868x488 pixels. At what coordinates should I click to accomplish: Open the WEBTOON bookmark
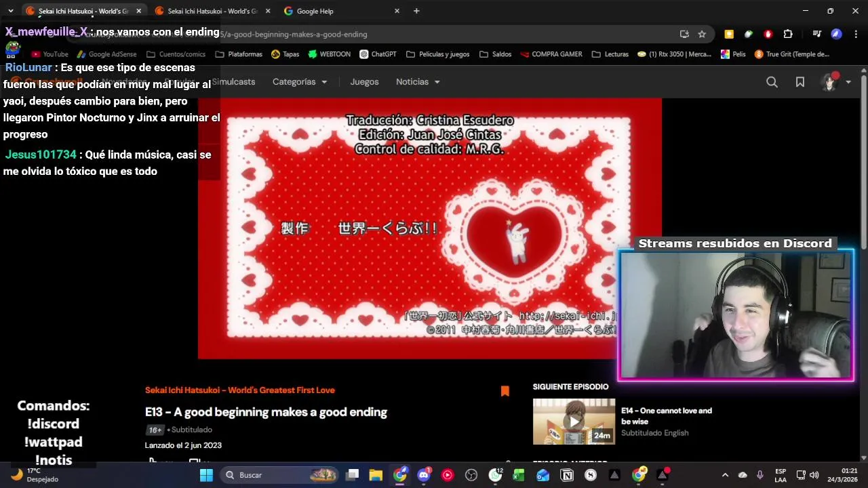click(329, 54)
